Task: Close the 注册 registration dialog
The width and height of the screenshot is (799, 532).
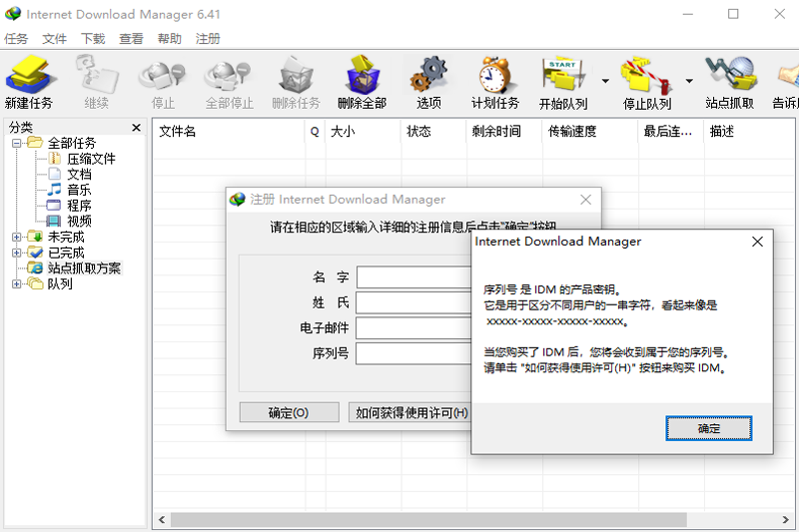Action: tap(586, 200)
